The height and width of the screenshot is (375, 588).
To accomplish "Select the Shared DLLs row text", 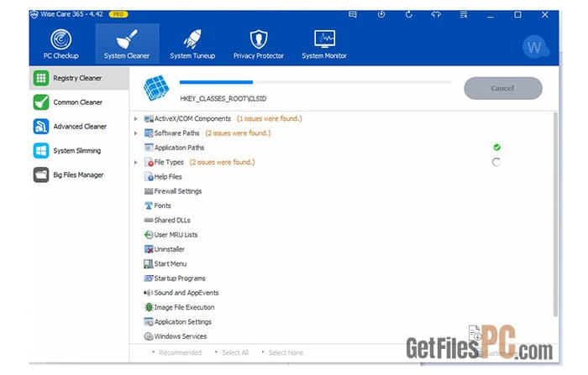I will tap(172, 221).
